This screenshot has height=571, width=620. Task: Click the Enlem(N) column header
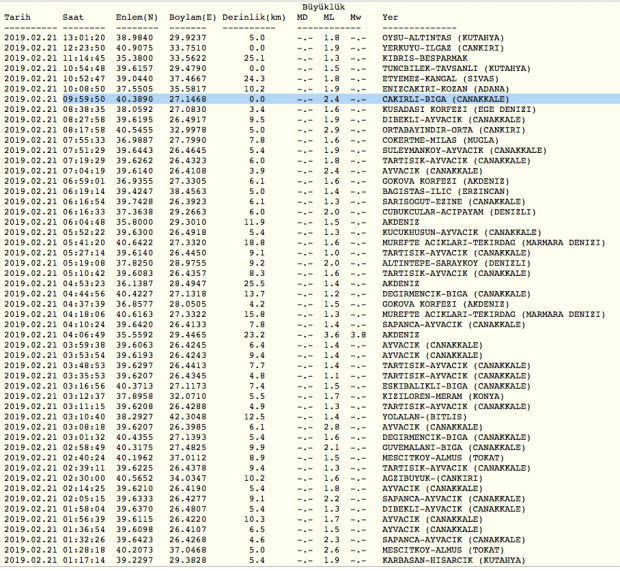pos(137,18)
